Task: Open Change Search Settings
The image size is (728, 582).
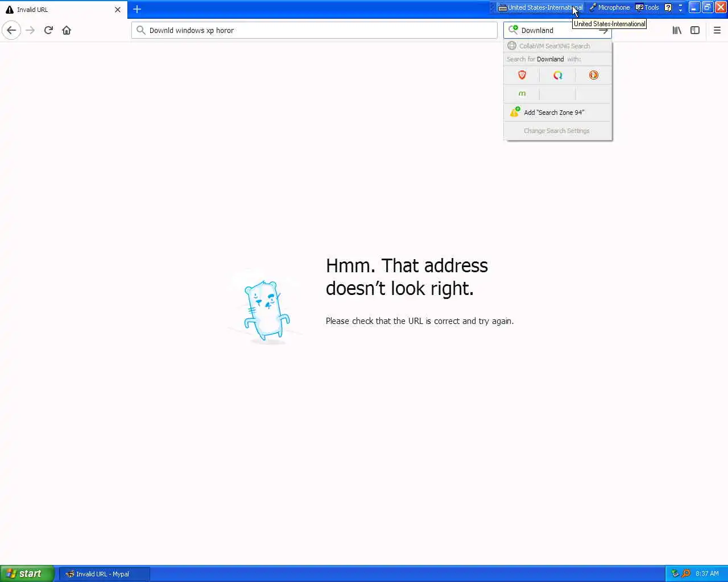Action: (557, 131)
